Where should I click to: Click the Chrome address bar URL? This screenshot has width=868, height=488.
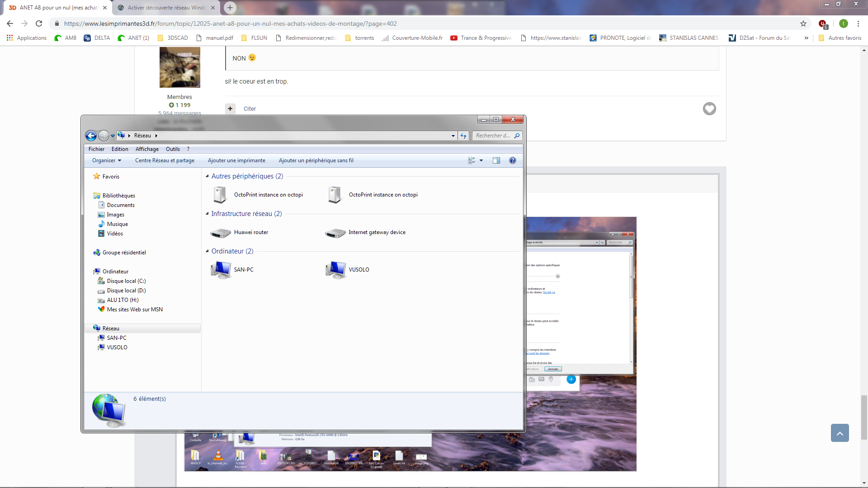point(231,23)
